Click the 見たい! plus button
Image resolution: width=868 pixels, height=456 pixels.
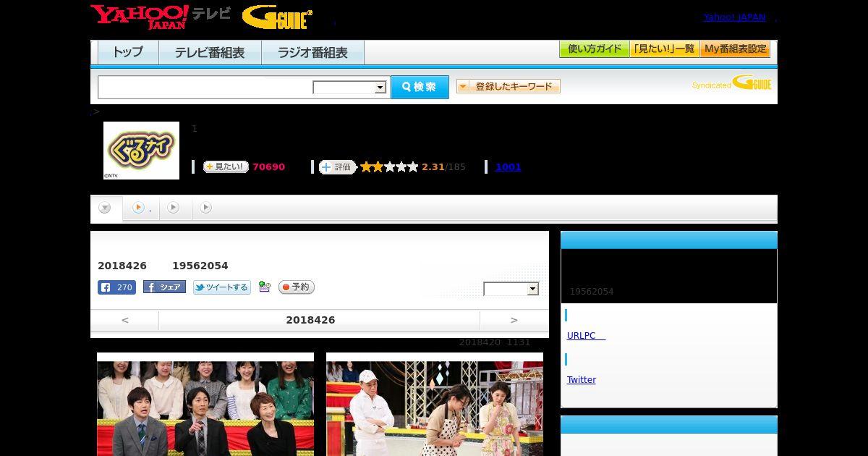[226, 166]
